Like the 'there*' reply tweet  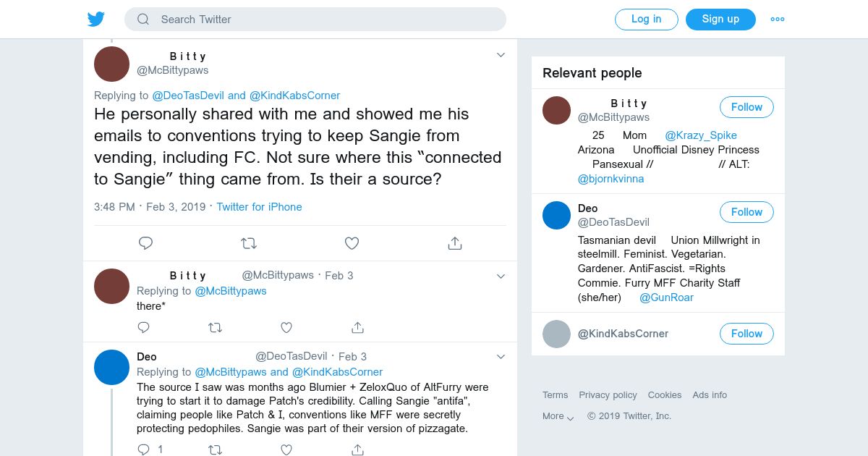pyautogui.click(x=286, y=328)
